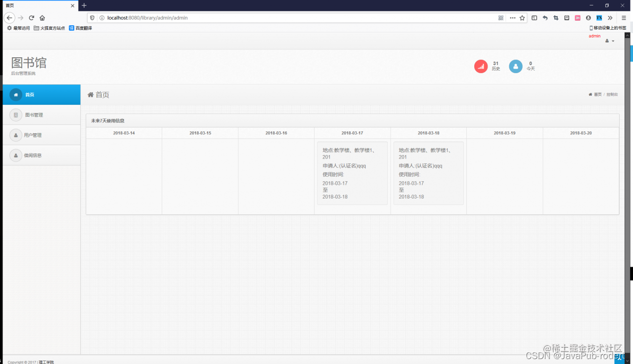The width and height of the screenshot is (633, 364).
Task: Click the browser back arrow button
Action: (x=9, y=18)
